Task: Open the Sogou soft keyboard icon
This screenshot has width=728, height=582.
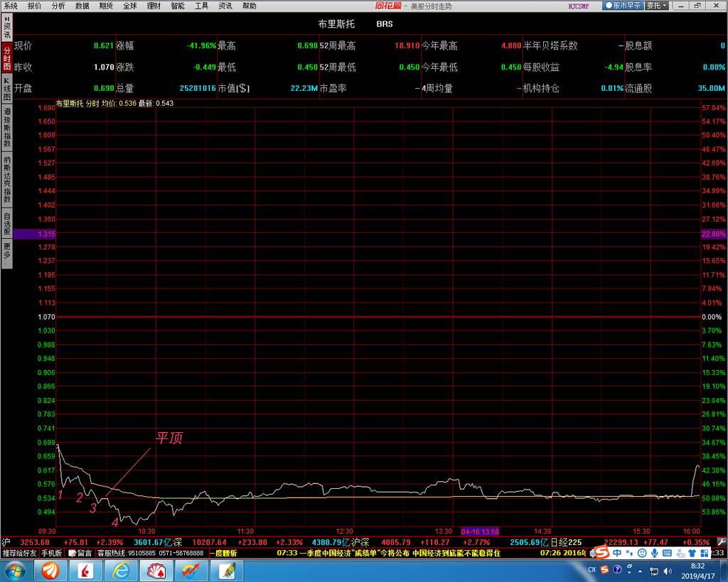Action: pos(667,553)
